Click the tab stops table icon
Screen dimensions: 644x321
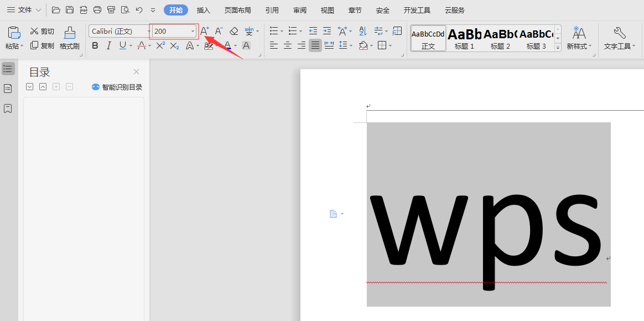point(397,31)
